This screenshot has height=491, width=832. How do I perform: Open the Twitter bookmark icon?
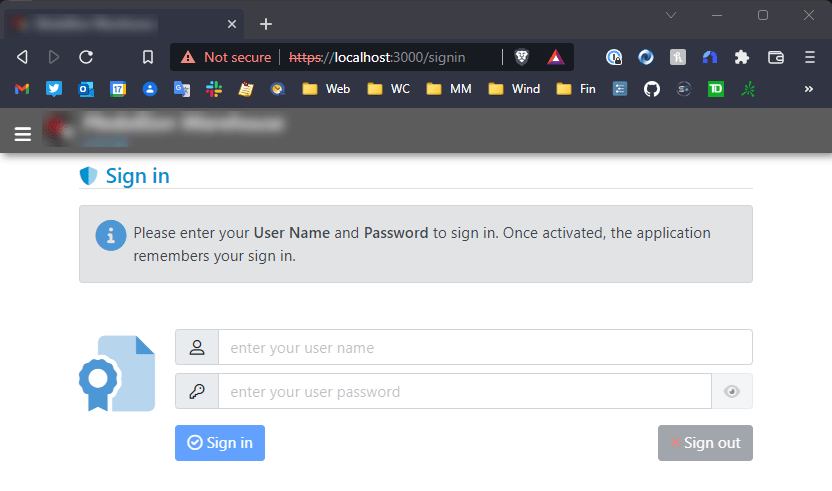pos(54,89)
